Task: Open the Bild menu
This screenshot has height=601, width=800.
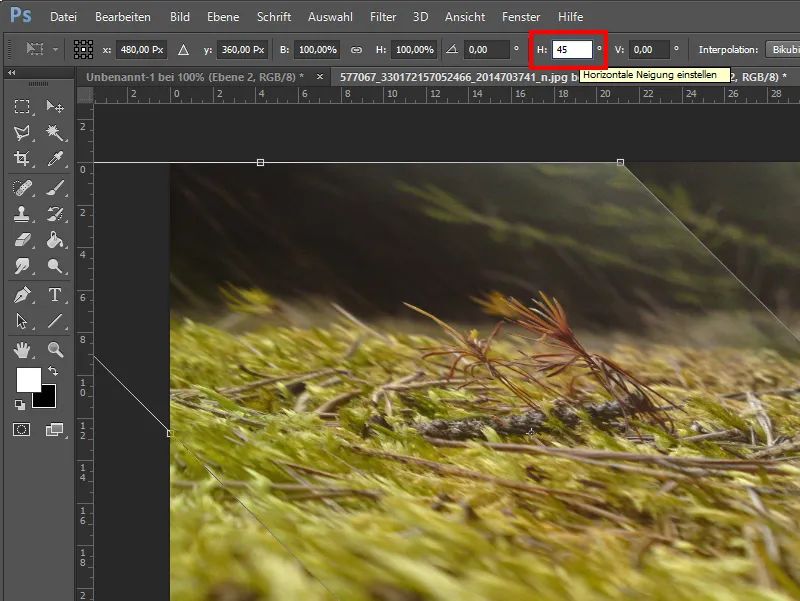Action: [x=180, y=17]
